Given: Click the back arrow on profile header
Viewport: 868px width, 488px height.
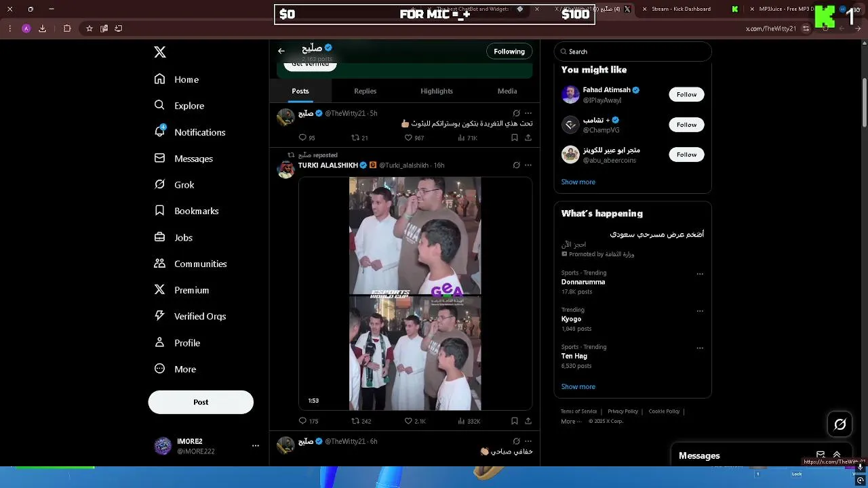Looking at the screenshot, I should pyautogui.click(x=281, y=51).
